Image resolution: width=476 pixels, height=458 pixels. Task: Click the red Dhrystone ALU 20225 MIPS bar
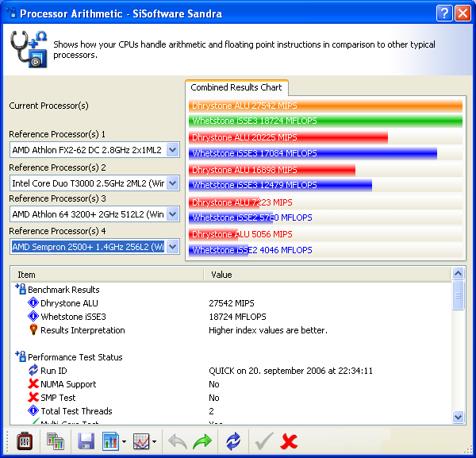click(288, 137)
